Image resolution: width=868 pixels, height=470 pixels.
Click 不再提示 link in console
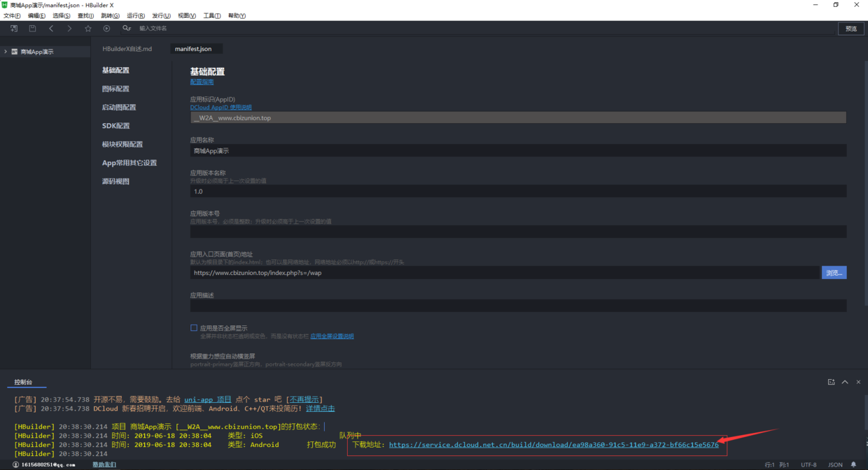[304, 399]
